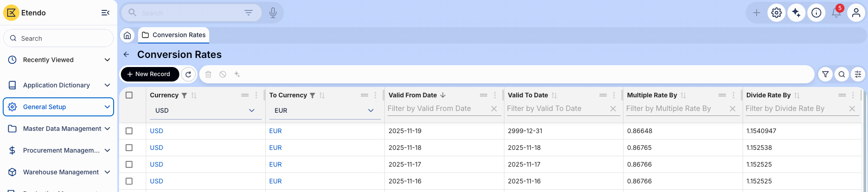Click the AI sparkle assistant icon
Image resolution: width=868 pixels, height=192 pixels.
pyautogui.click(x=796, y=13)
